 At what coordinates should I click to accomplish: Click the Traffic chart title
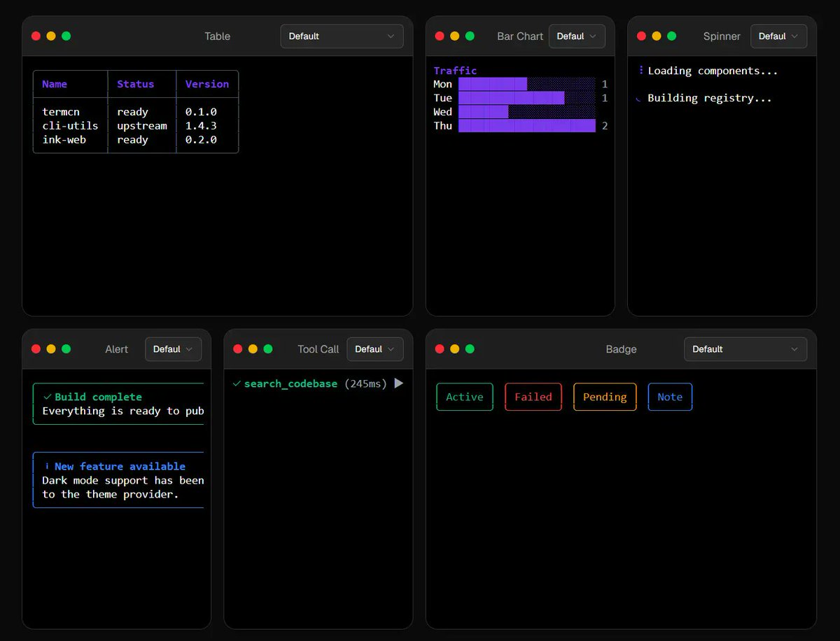tap(455, 71)
